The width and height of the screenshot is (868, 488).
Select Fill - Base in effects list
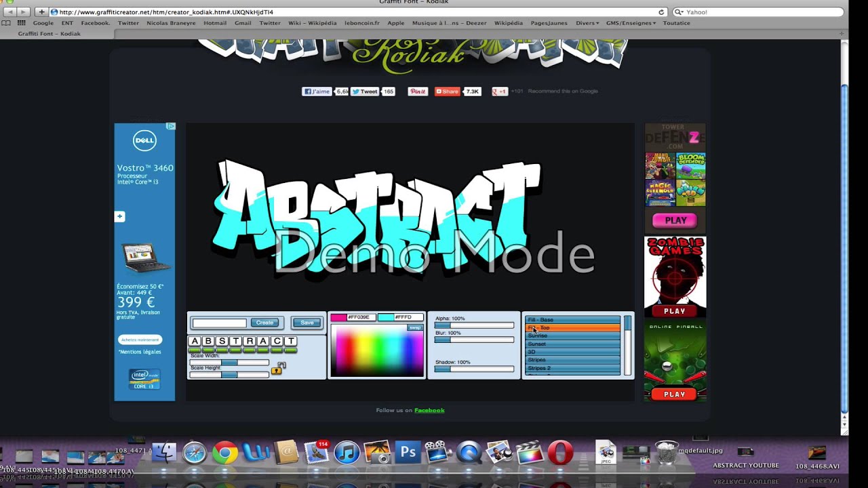pos(573,320)
